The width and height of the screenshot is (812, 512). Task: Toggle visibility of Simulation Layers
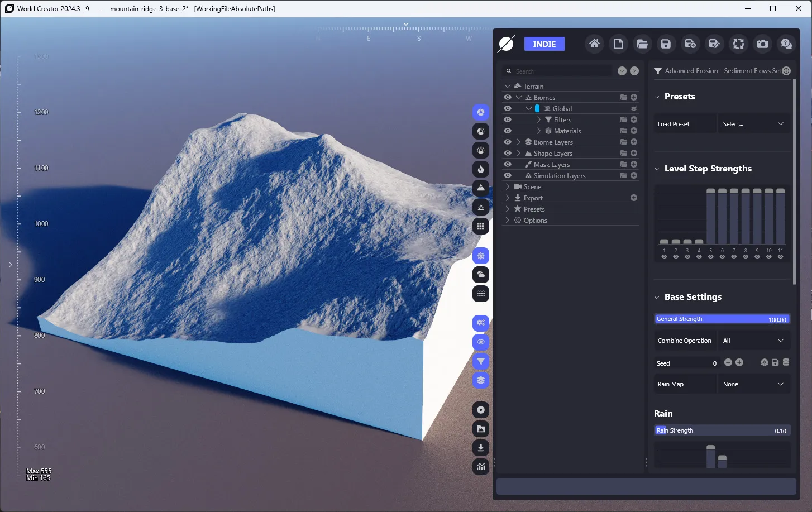coord(508,175)
